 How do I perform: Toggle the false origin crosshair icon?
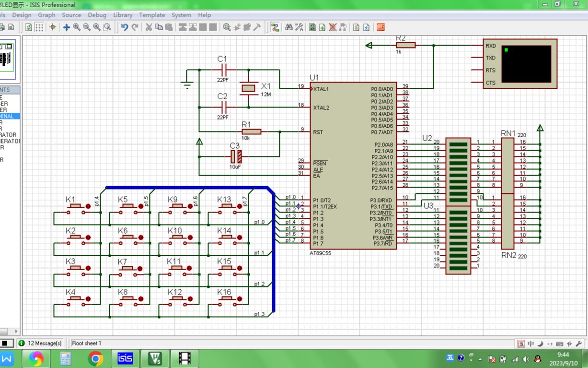[53, 27]
